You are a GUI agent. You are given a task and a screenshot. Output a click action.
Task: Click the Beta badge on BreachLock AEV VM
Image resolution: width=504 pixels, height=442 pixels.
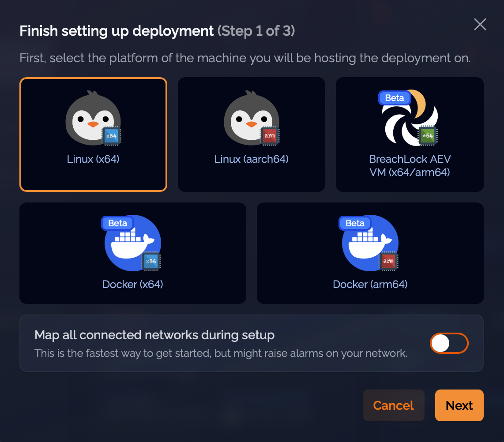(395, 98)
